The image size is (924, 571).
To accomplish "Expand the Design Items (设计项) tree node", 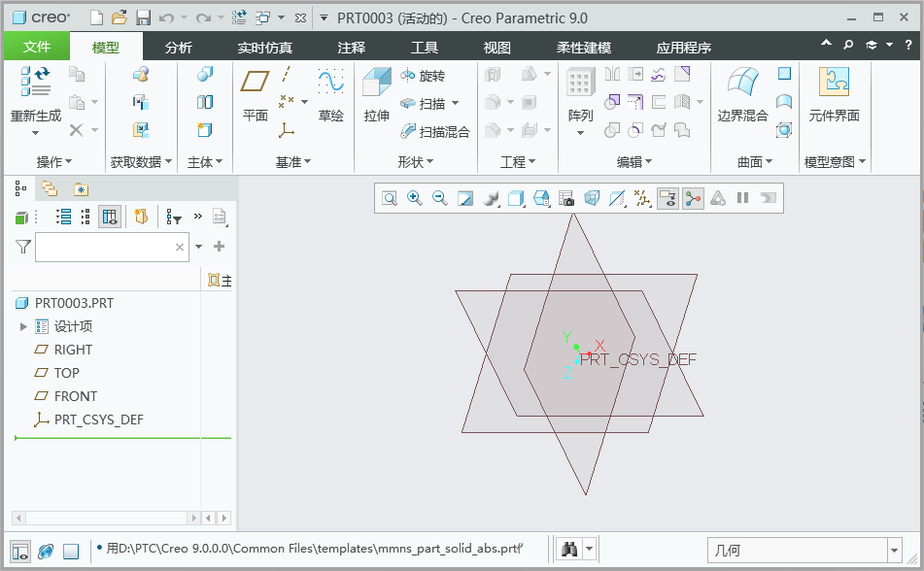I will (x=23, y=326).
